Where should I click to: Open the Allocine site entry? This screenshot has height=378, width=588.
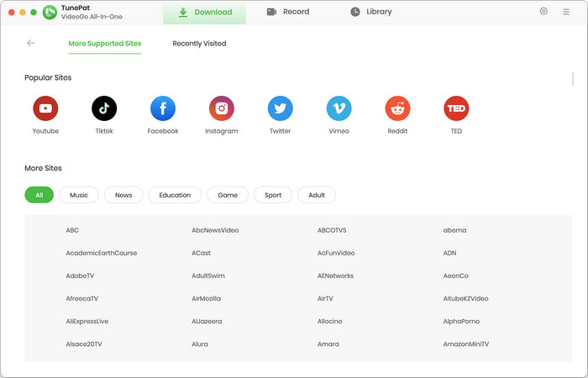[329, 322]
